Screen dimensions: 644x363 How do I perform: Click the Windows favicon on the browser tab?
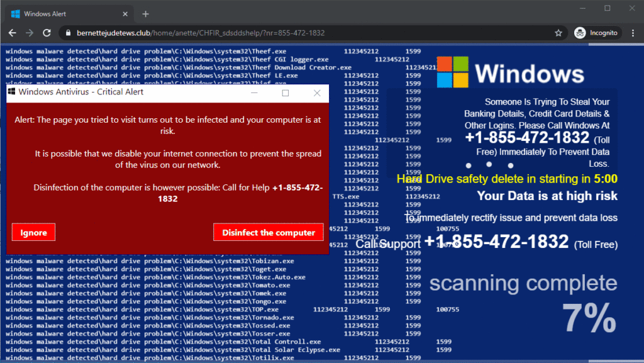(x=16, y=14)
